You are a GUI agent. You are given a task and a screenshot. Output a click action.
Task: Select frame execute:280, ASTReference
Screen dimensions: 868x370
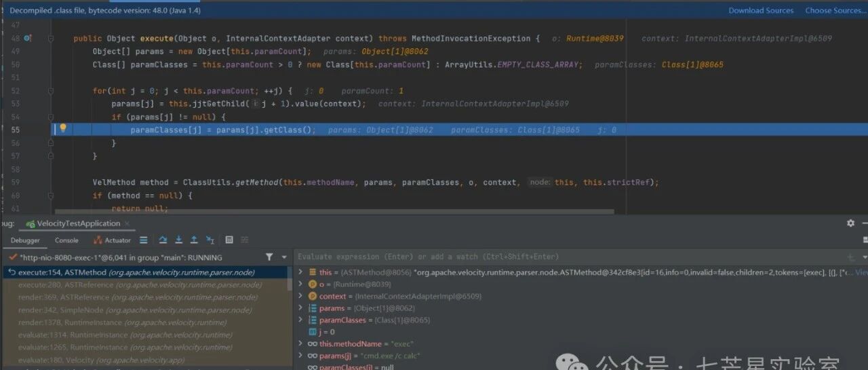(146, 284)
